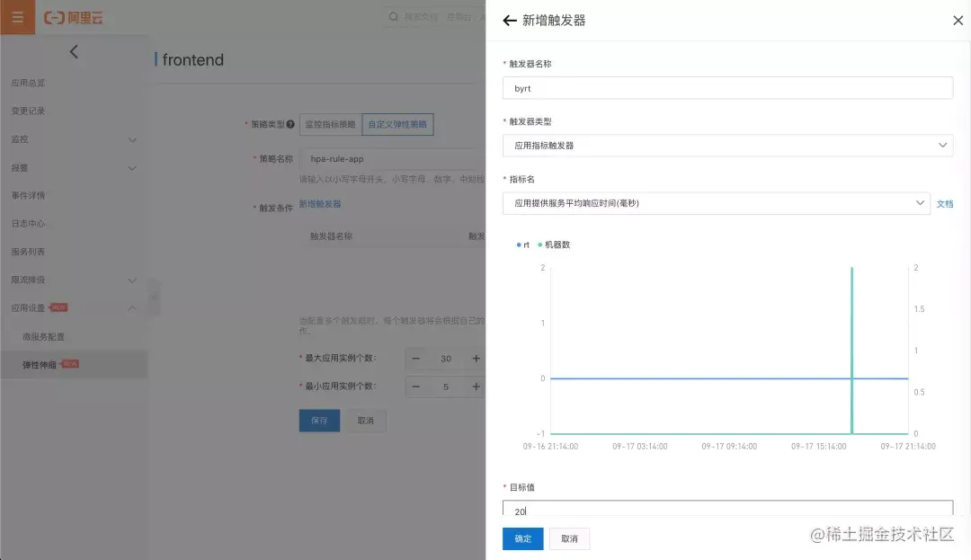
Task: Expand the 限流降级 sidebar section
Action: (x=74, y=280)
